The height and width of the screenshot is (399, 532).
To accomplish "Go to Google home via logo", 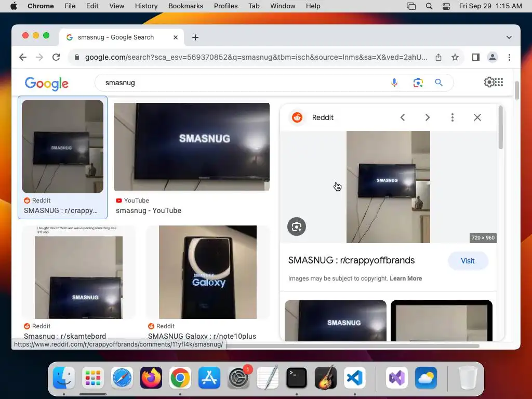I will (x=47, y=84).
